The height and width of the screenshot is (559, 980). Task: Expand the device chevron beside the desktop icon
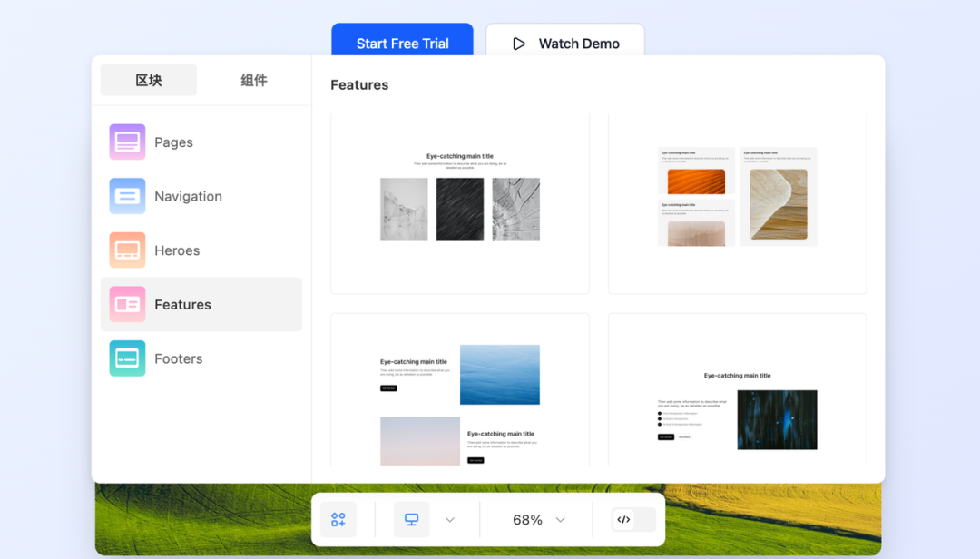(x=450, y=520)
